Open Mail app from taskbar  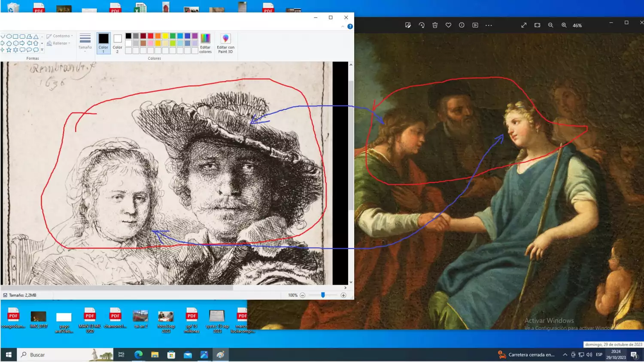[188, 355]
